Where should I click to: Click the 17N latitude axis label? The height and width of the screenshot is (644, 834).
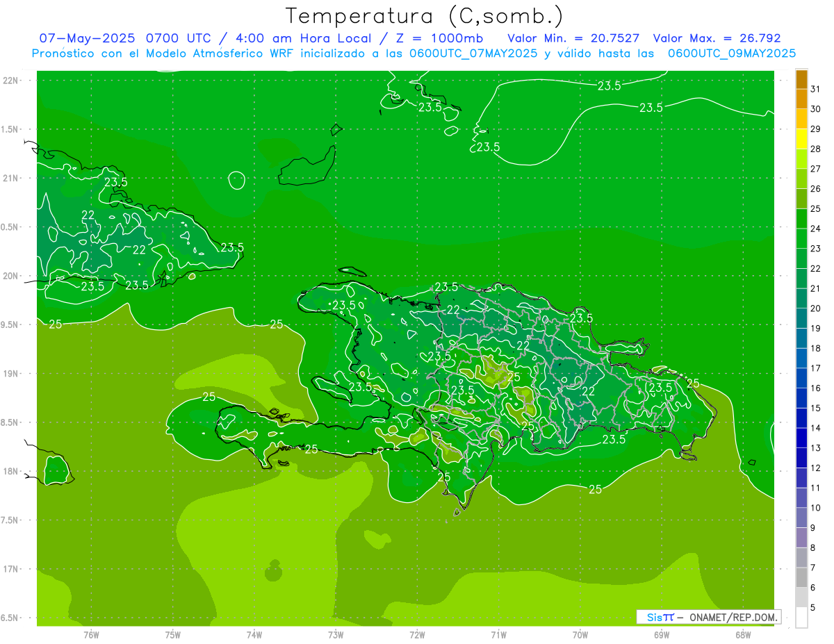coord(10,569)
